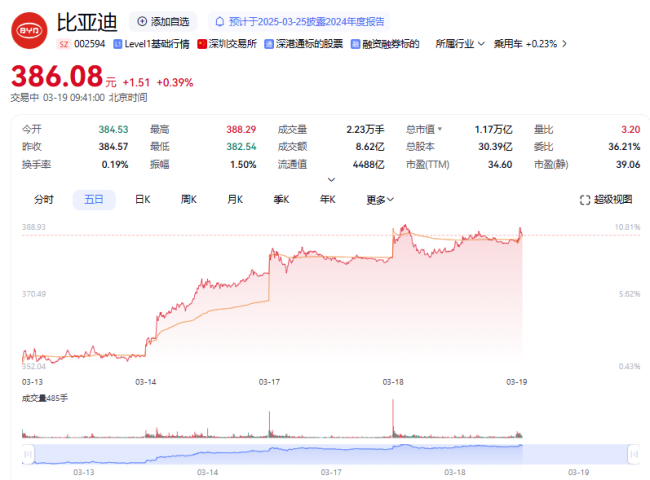Click the 市盈(静) value 39.06
650x480 pixels.
click(628, 165)
